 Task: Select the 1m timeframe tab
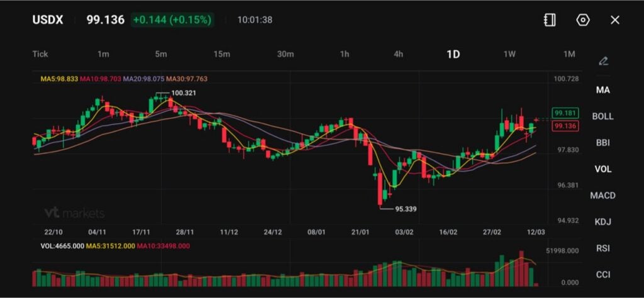103,54
